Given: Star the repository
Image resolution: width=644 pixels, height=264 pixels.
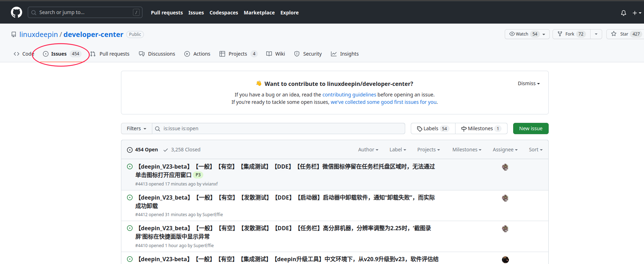Looking at the screenshot, I should pos(625,34).
